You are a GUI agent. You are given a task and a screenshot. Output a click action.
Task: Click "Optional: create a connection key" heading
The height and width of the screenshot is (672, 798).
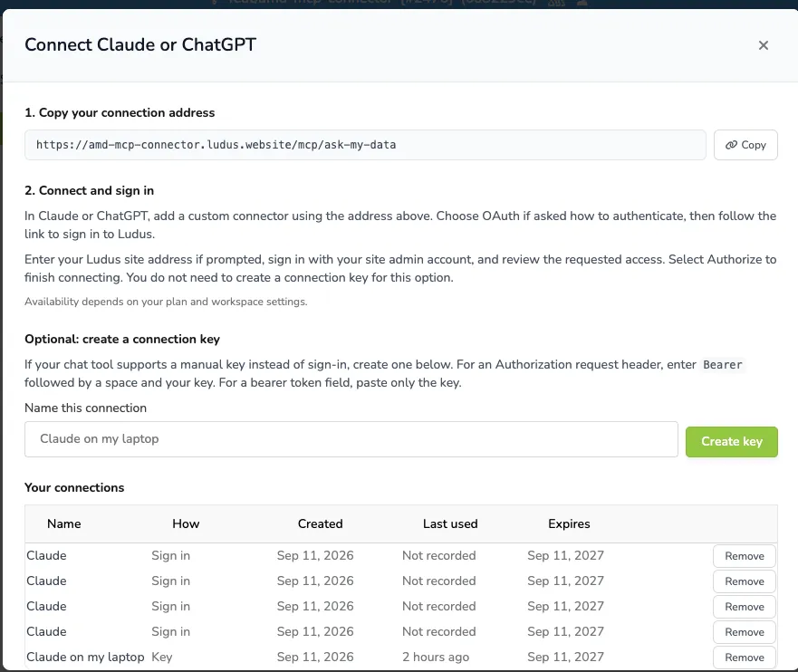pyautogui.click(x=122, y=339)
